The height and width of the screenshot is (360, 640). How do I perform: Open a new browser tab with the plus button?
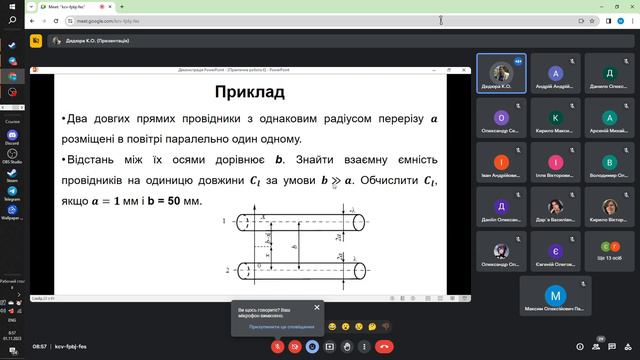[x=122, y=7]
